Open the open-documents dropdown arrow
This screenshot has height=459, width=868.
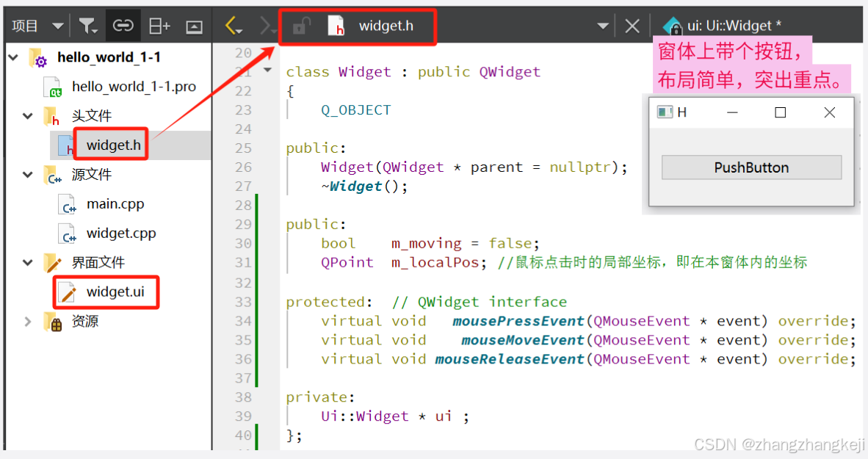click(603, 26)
